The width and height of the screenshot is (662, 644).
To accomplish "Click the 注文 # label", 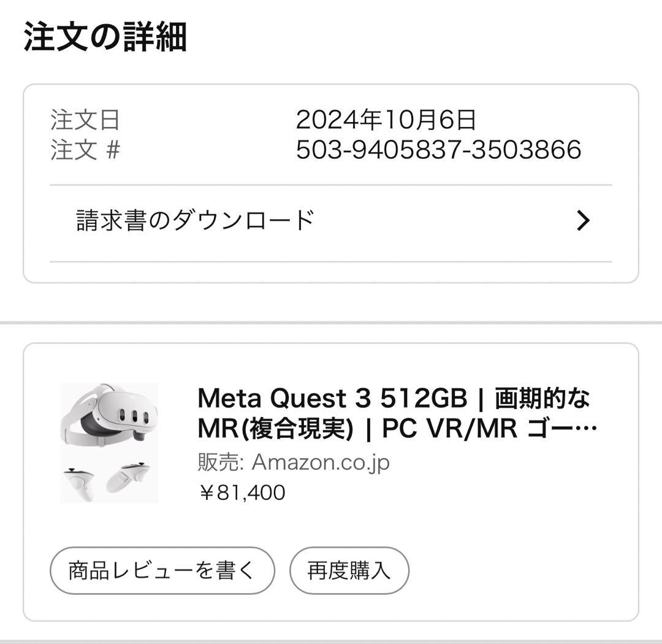I will [x=88, y=147].
